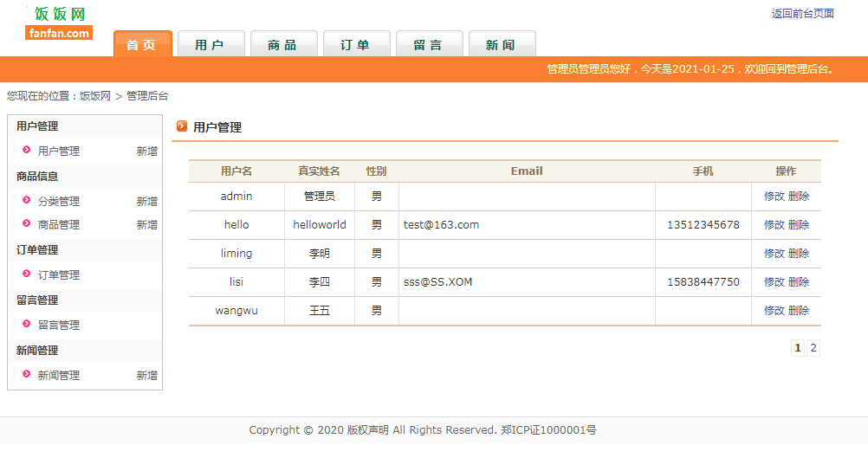Click 删除 for user lisi
The image size is (868, 458).
point(799,282)
